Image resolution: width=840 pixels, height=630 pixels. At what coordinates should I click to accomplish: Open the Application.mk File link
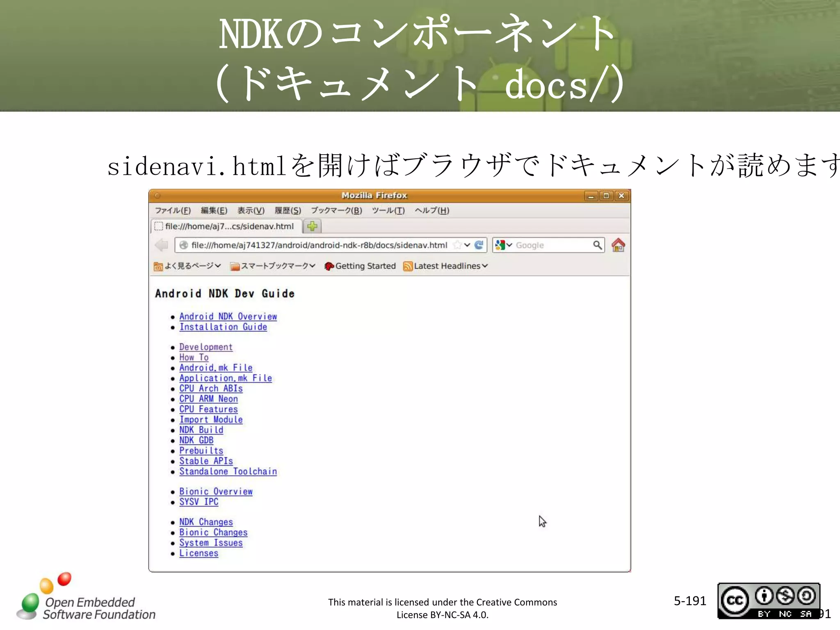pos(226,378)
